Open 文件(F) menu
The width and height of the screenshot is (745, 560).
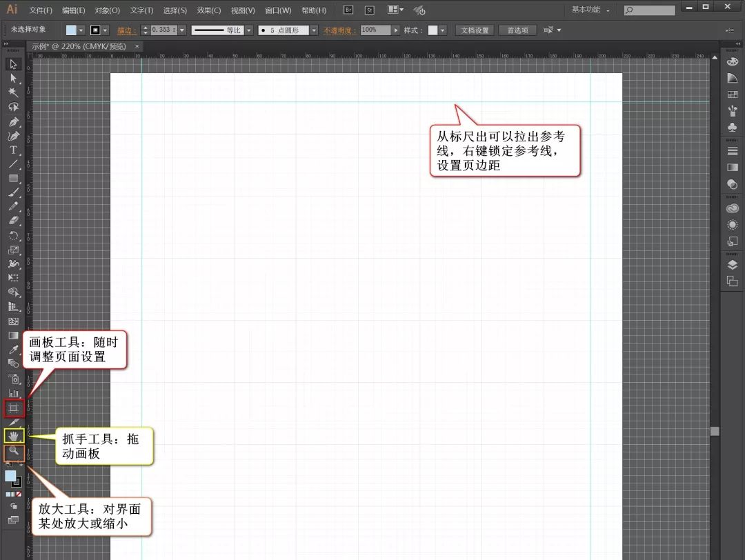[x=41, y=10]
